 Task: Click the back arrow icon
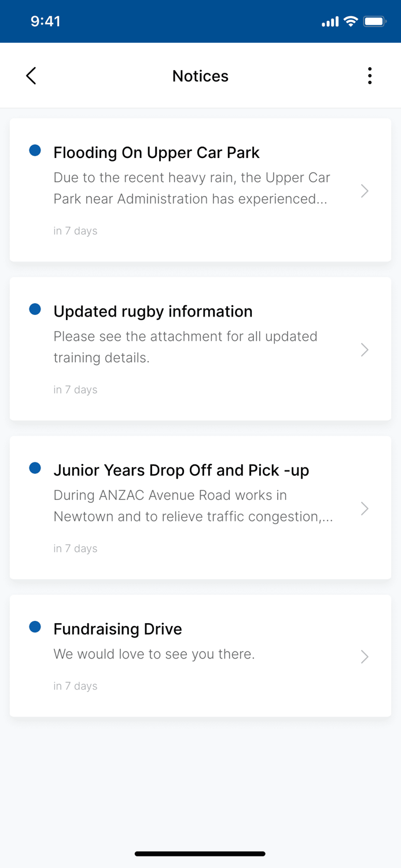[x=31, y=75]
